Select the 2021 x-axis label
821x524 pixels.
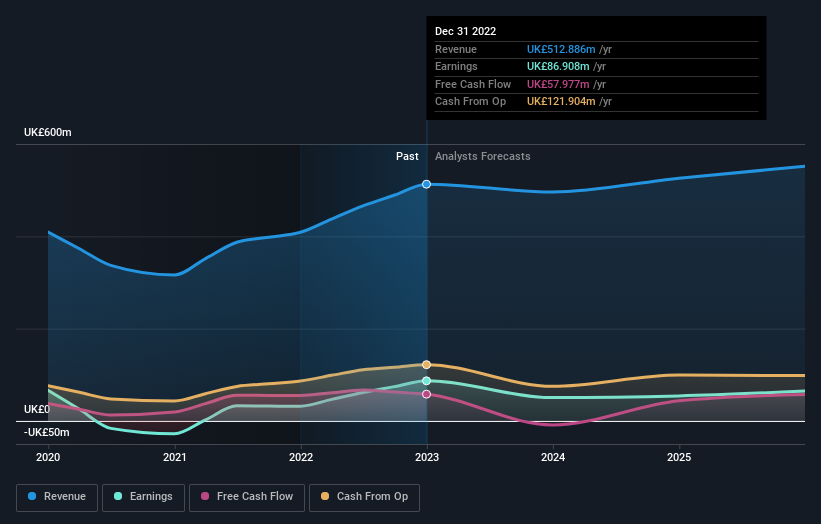pos(174,457)
